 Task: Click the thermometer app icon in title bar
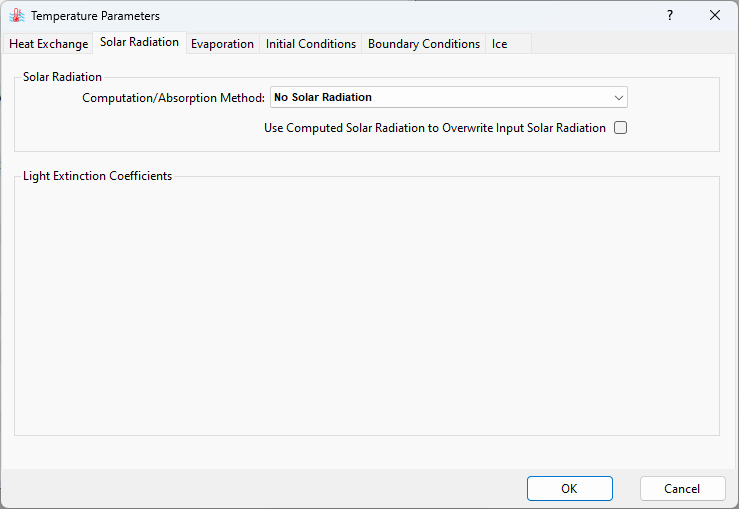pyautogui.click(x=16, y=16)
